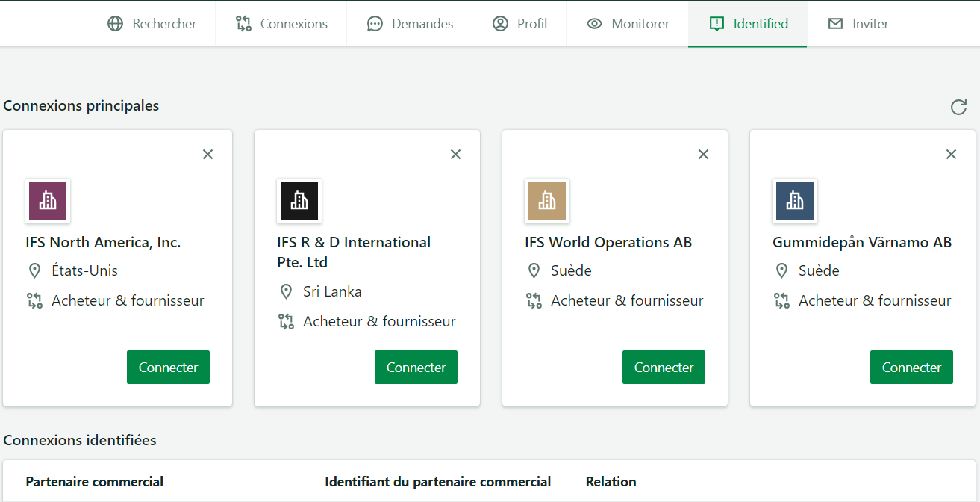This screenshot has width=980, height=502.
Task: Click the person icon beside Profil
Action: point(500,24)
